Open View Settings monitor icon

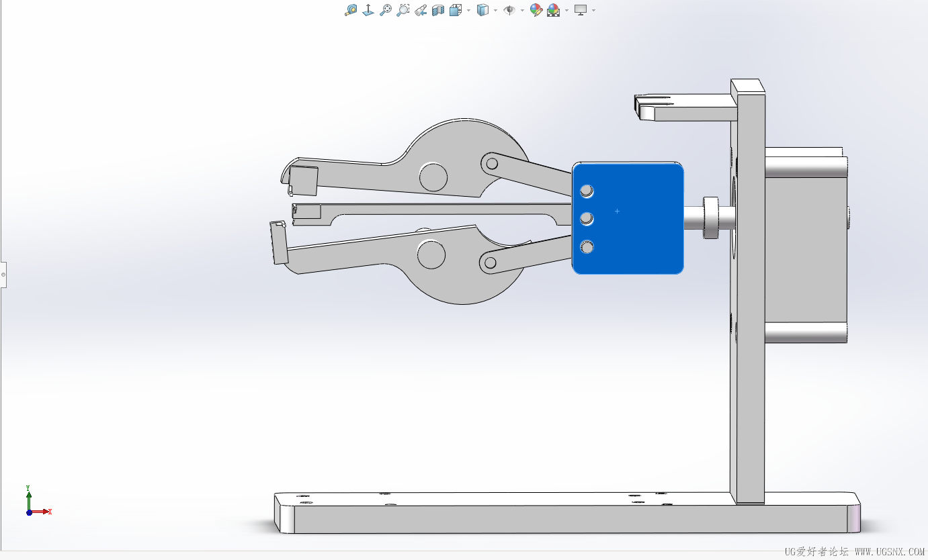pyautogui.click(x=581, y=10)
